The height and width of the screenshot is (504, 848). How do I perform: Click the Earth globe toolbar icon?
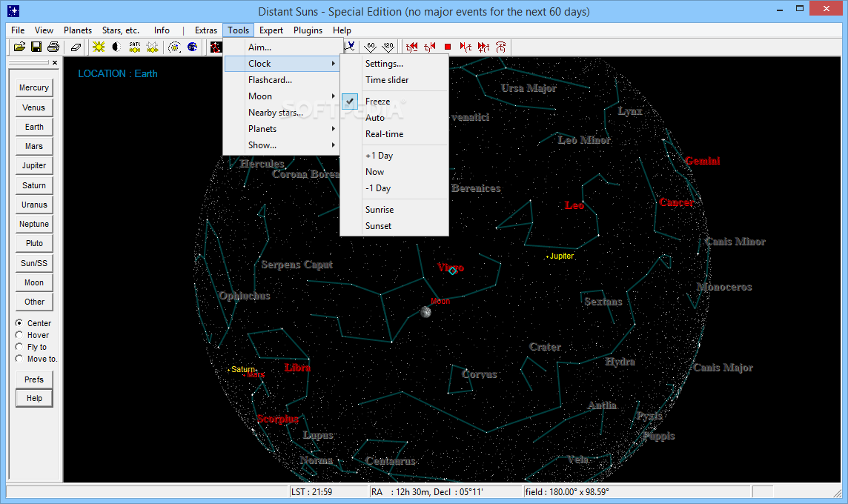pos(193,47)
